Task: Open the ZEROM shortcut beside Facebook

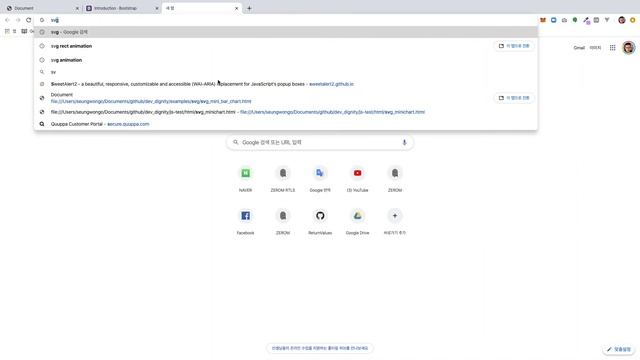Action: click(x=283, y=221)
